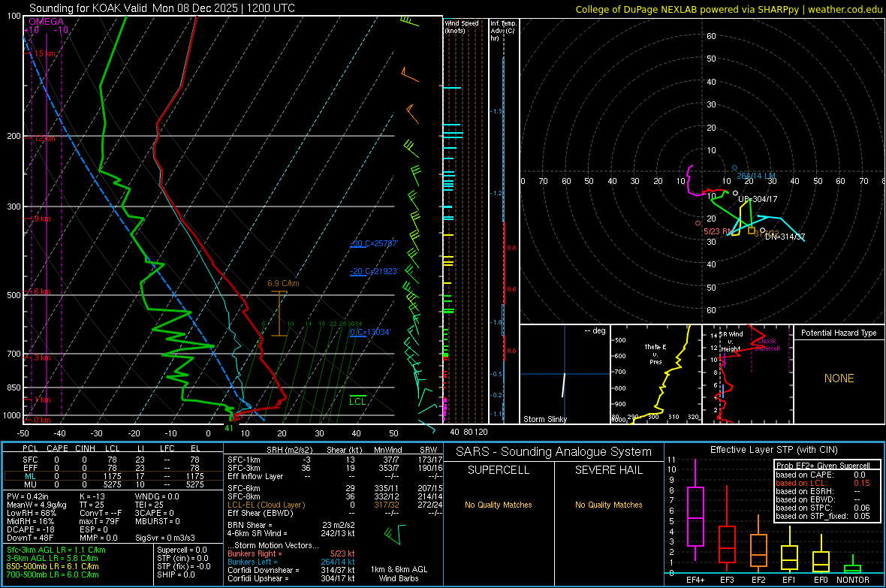The image size is (886, 588).
Task: Click the maxT = 79F value
Action: [99, 521]
